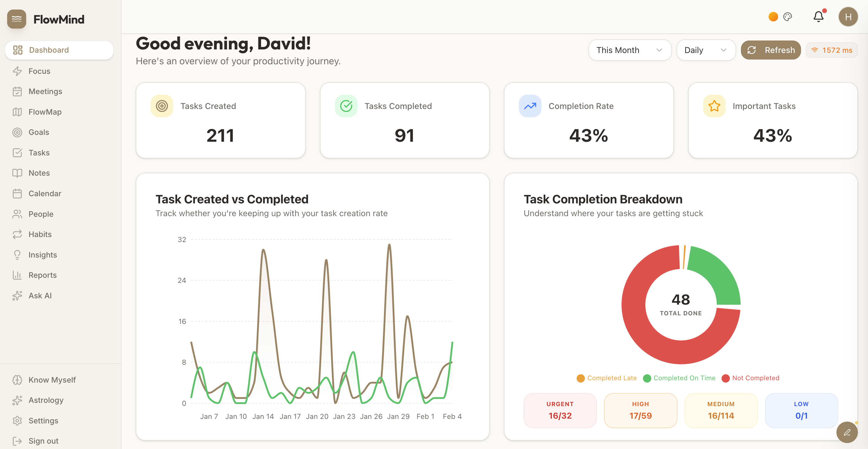Select the Urgent 16/32 priority card

coord(560,410)
